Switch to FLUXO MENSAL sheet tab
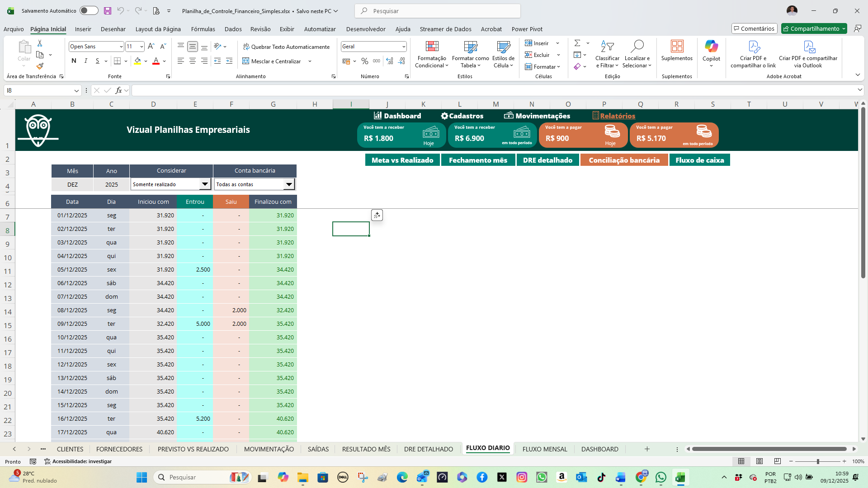The image size is (868, 488). point(545,449)
